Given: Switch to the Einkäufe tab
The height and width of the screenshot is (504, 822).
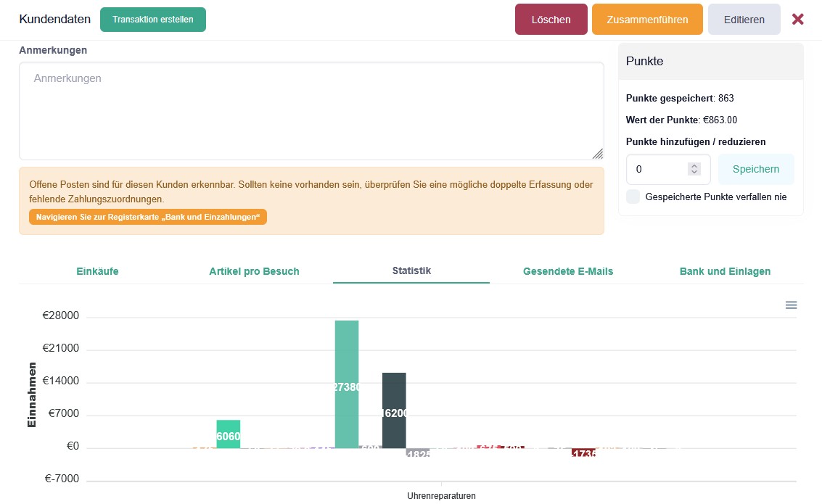Looking at the screenshot, I should (x=97, y=271).
